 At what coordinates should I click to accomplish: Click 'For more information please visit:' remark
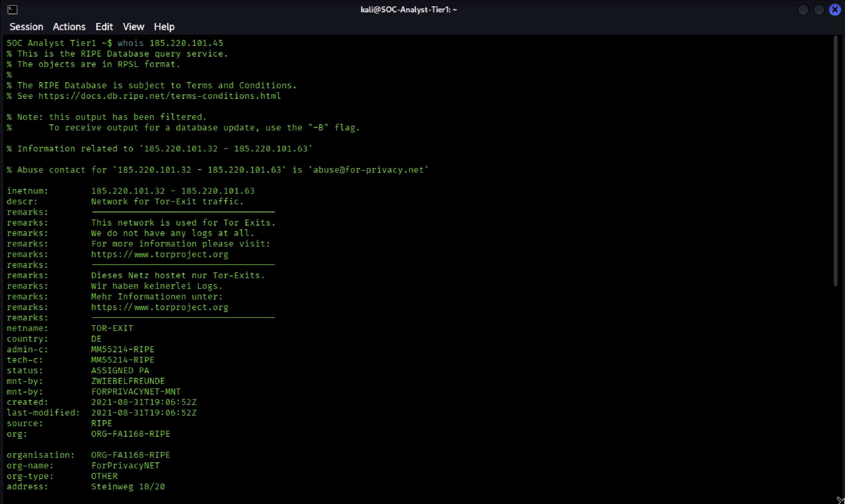181,244
